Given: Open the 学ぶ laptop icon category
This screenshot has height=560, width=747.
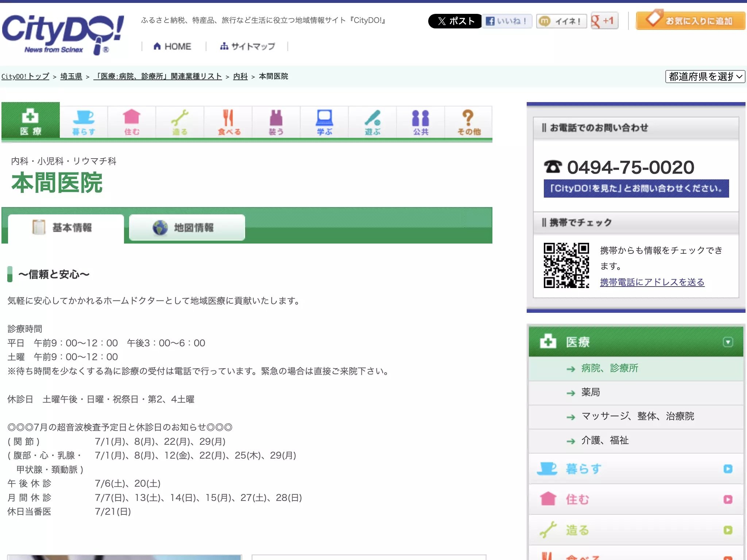Looking at the screenshot, I should coord(324,122).
